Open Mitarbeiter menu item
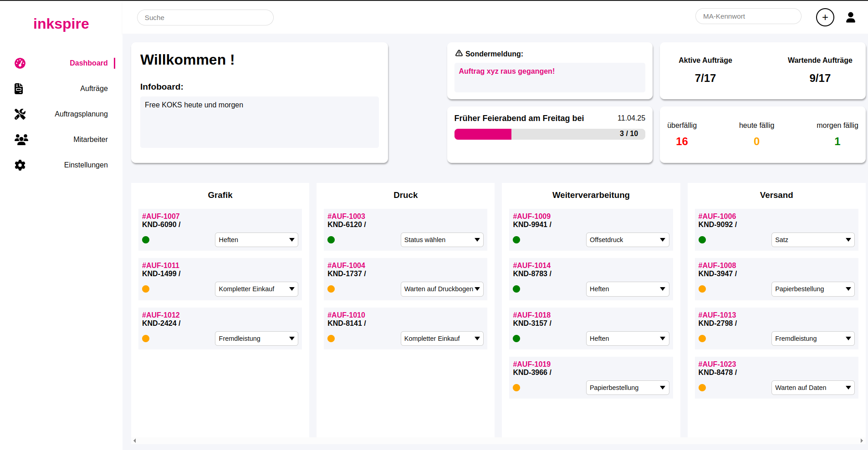Screen dimensions: 868x450 coord(90,140)
